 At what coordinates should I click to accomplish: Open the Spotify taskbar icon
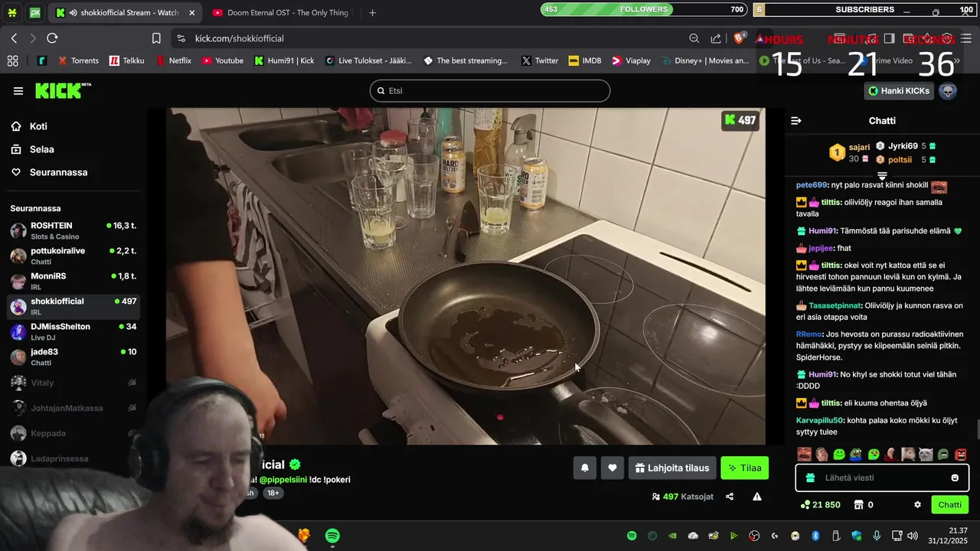tap(332, 536)
